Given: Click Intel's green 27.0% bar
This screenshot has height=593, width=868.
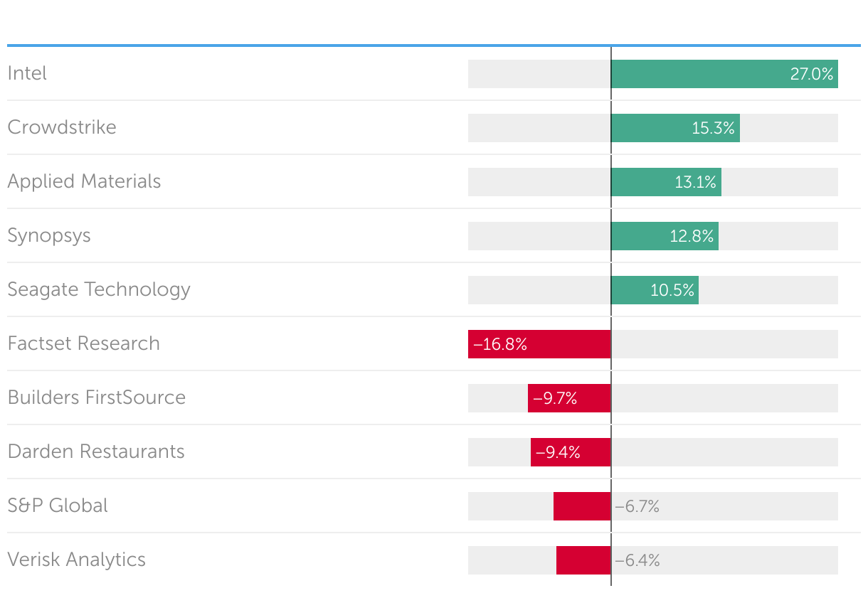Looking at the screenshot, I should click(724, 74).
